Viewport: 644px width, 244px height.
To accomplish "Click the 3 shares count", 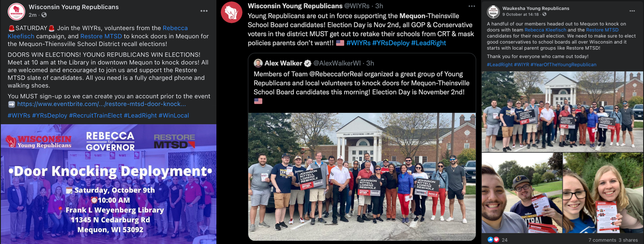I will [628, 240].
